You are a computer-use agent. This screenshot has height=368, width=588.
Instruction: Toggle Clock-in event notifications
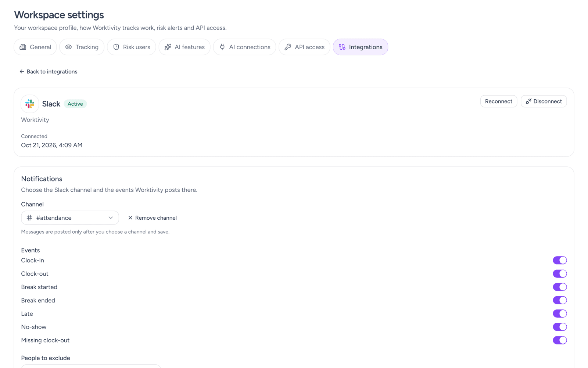click(560, 260)
